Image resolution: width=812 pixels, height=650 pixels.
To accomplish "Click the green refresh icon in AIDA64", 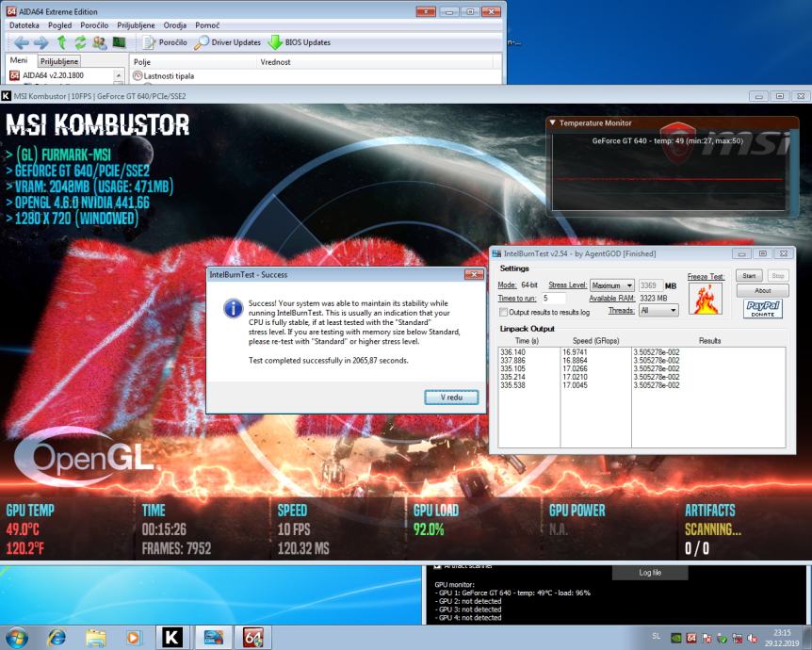I will coord(80,42).
